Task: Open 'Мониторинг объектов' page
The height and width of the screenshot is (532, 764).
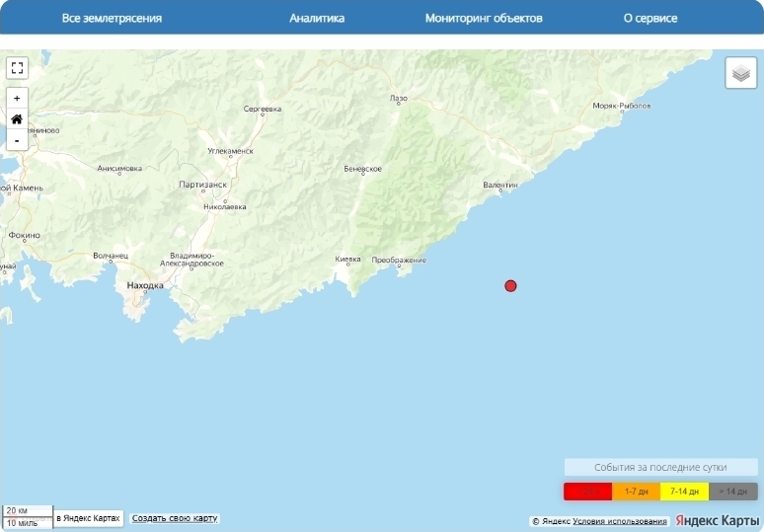Action: [484, 18]
